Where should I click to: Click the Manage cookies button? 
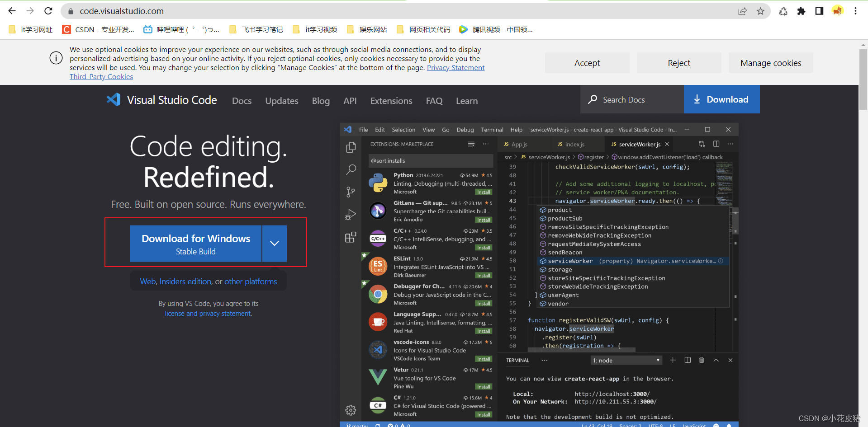pyautogui.click(x=771, y=63)
